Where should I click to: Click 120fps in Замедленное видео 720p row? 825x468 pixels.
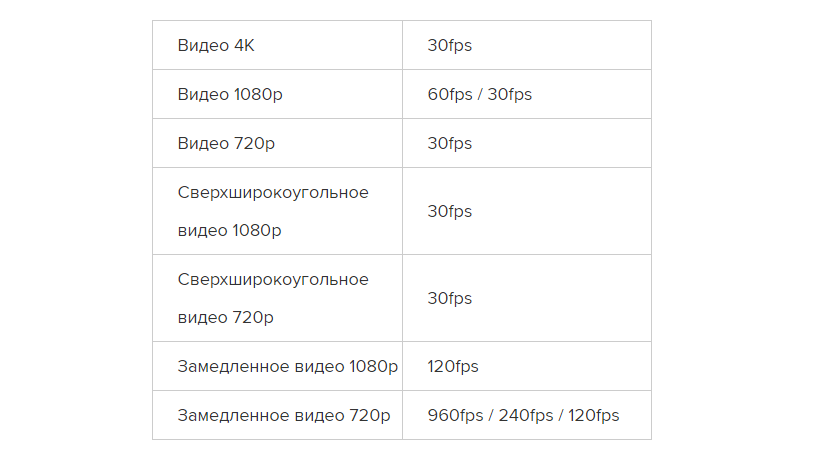[x=594, y=415]
